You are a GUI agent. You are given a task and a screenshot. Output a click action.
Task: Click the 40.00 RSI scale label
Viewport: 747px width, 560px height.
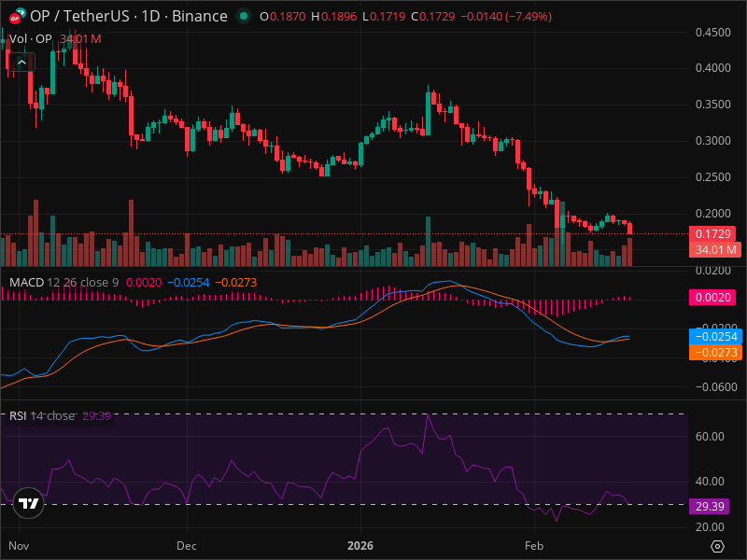pyautogui.click(x=710, y=482)
